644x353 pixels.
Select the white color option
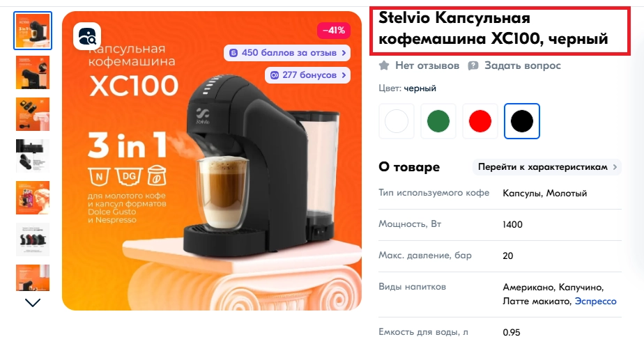click(397, 121)
